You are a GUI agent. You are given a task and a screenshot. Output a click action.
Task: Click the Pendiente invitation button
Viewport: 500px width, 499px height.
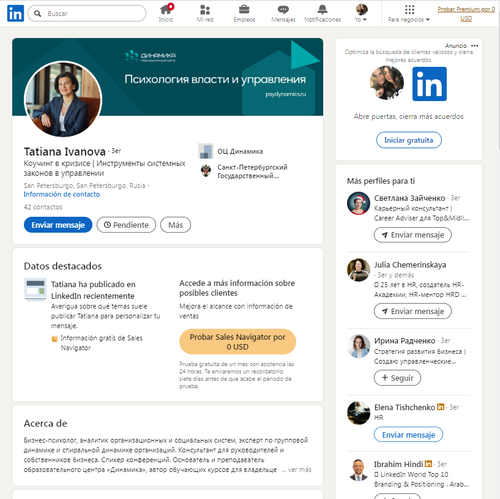pyautogui.click(x=126, y=225)
